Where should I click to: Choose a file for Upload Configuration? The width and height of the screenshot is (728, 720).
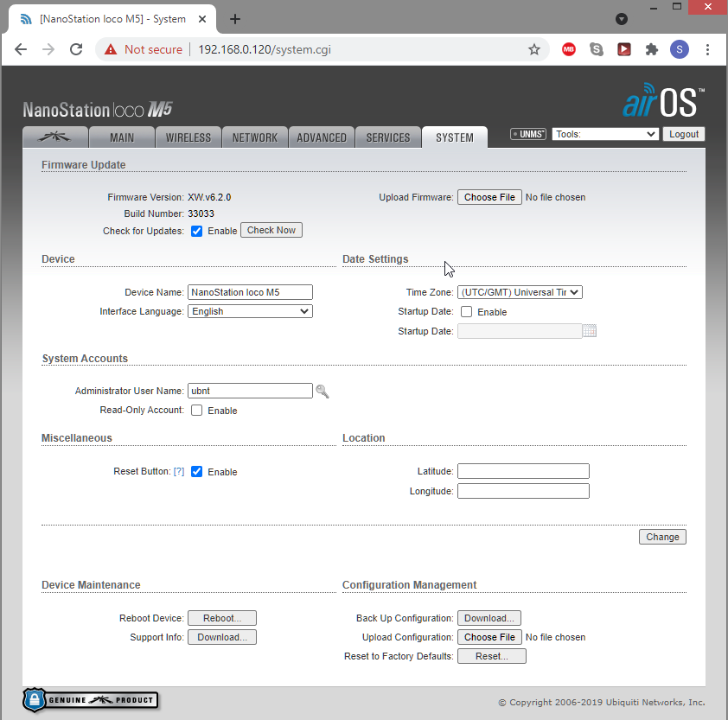coord(489,637)
